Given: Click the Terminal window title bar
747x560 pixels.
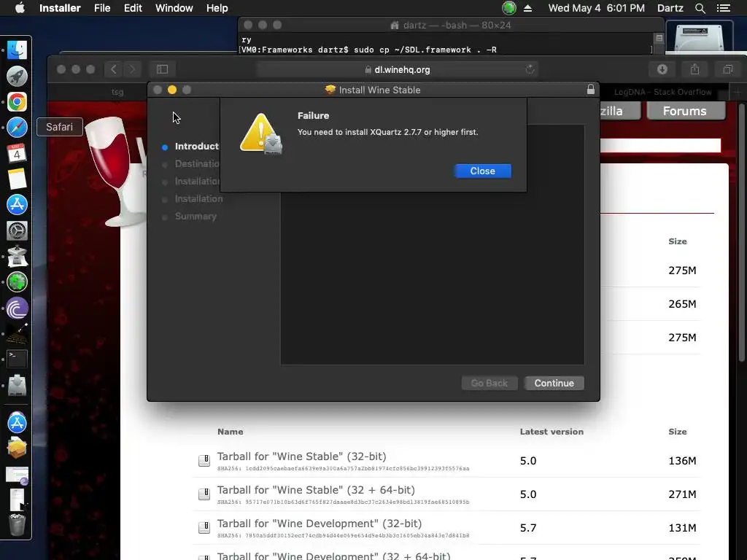Looking at the screenshot, I should [450, 26].
